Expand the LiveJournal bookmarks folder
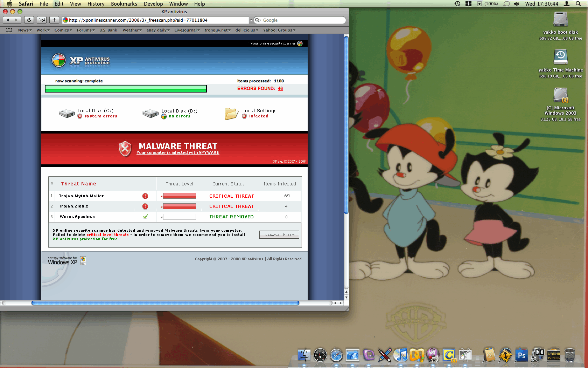This screenshot has height=368, width=588. pos(187,30)
